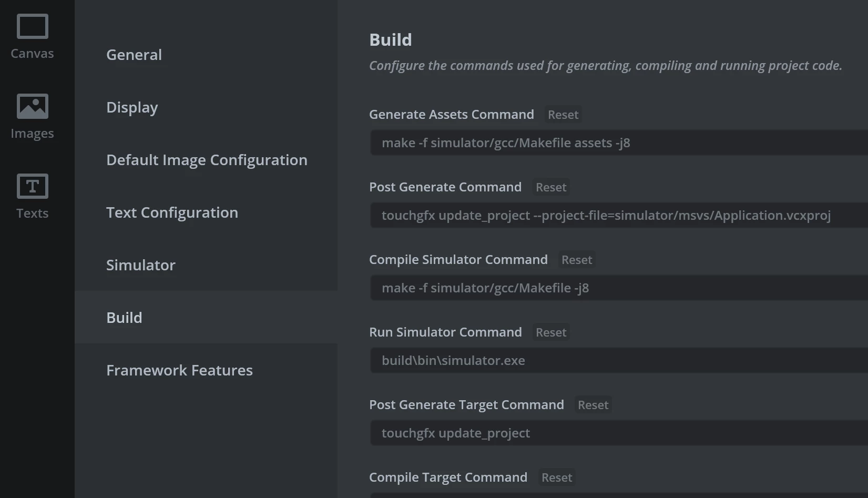Viewport: 868px width, 498px height.
Task: Reset the Post Generate Command
Action: (x=551, y=187)
